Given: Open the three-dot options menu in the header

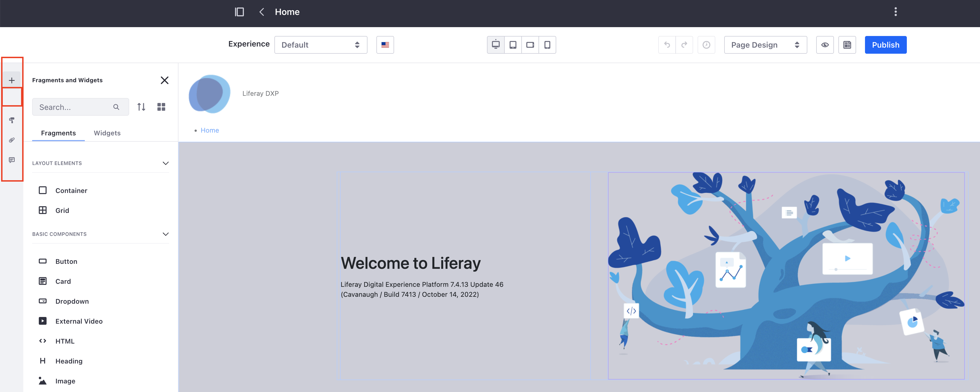Looking at the screenshot, I should 895,12.
